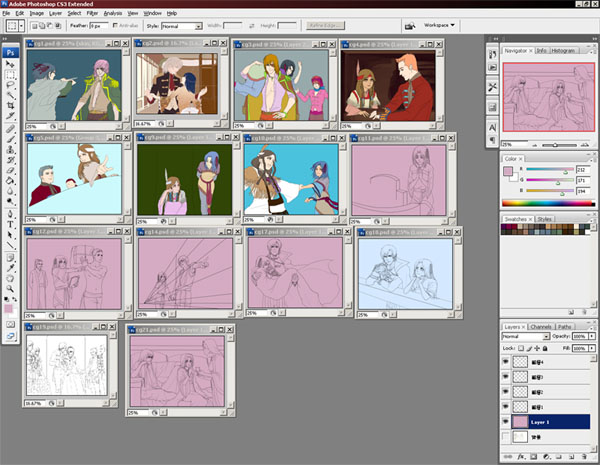Add a layer mask
The image size is (600, 465).
(x=534, y=457)
